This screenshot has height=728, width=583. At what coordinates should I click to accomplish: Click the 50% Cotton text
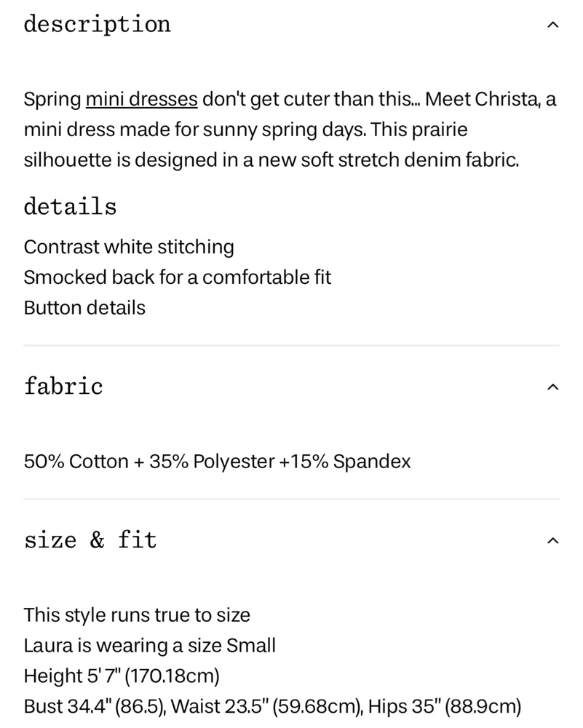tap(76, 462)
